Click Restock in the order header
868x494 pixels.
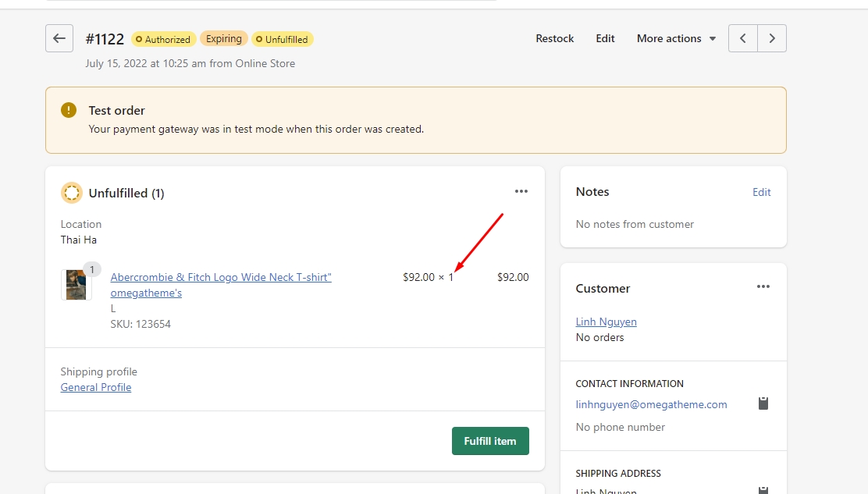pos(554,38)
